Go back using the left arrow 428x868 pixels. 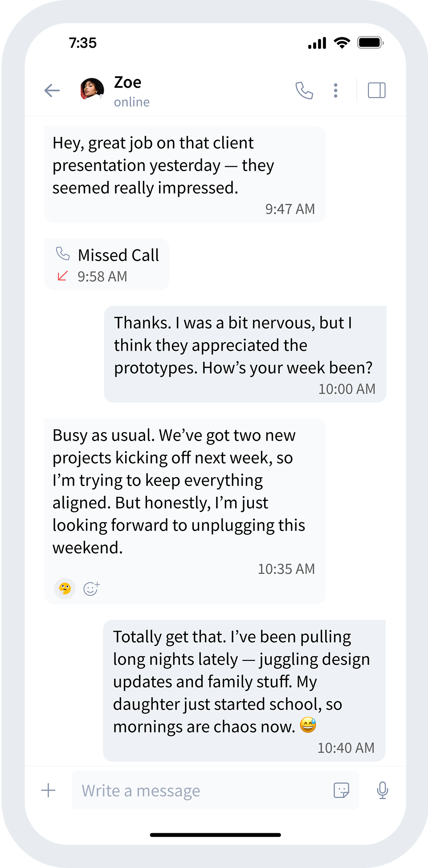coord(52,91)
